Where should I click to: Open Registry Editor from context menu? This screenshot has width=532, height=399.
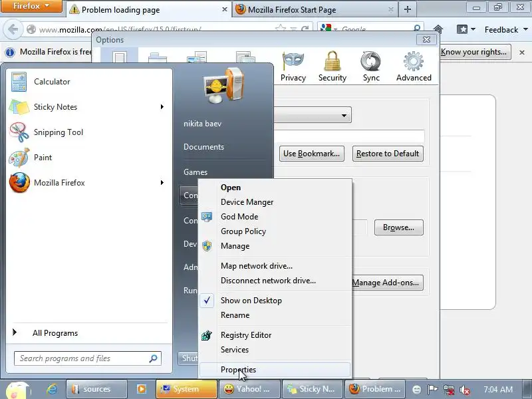click(275, 335)
